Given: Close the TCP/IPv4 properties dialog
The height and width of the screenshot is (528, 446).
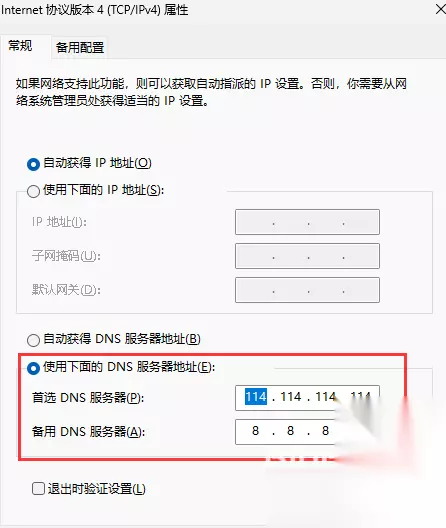Looking at the screenshot, I should tap(440, 9).
